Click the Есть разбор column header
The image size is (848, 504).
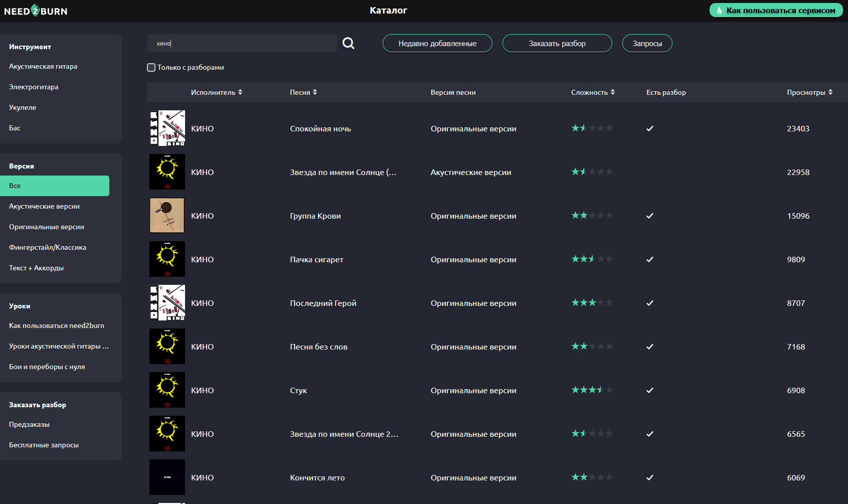point(666,92)
